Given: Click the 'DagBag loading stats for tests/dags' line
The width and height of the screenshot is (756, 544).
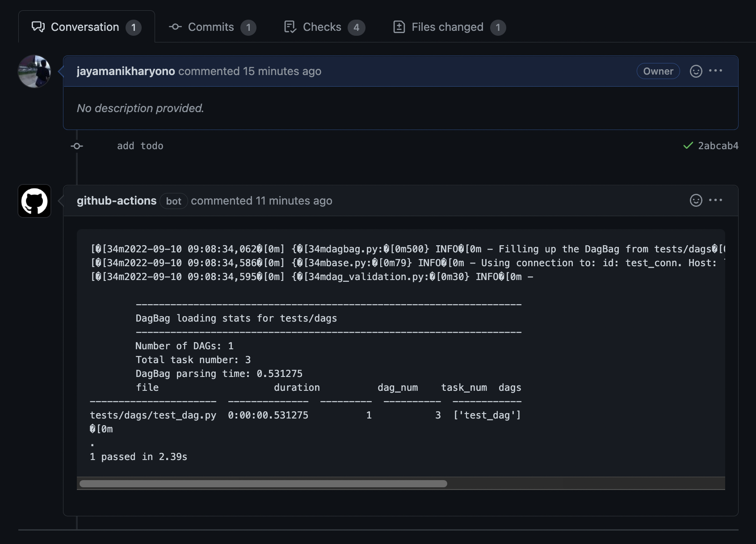Looking at the screenshot, I should pos(236,318).
